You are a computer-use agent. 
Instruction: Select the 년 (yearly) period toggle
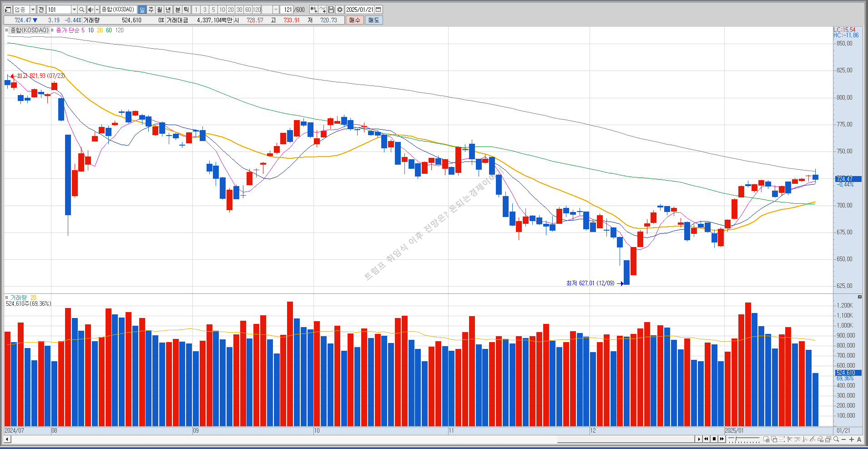pyautogui.click(x=168, y=10)
